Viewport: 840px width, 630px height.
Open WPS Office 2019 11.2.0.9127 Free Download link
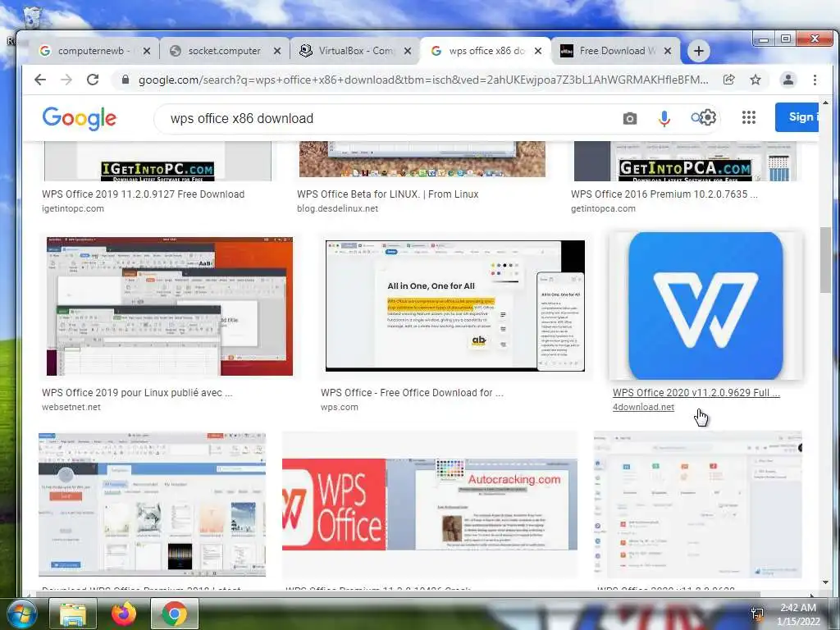pos(143,194)
